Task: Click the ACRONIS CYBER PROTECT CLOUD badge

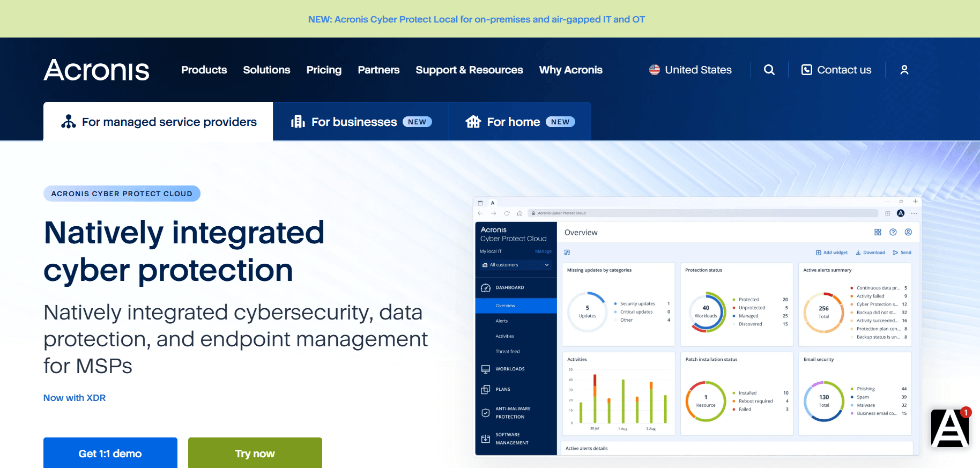Action: point(122,194)
